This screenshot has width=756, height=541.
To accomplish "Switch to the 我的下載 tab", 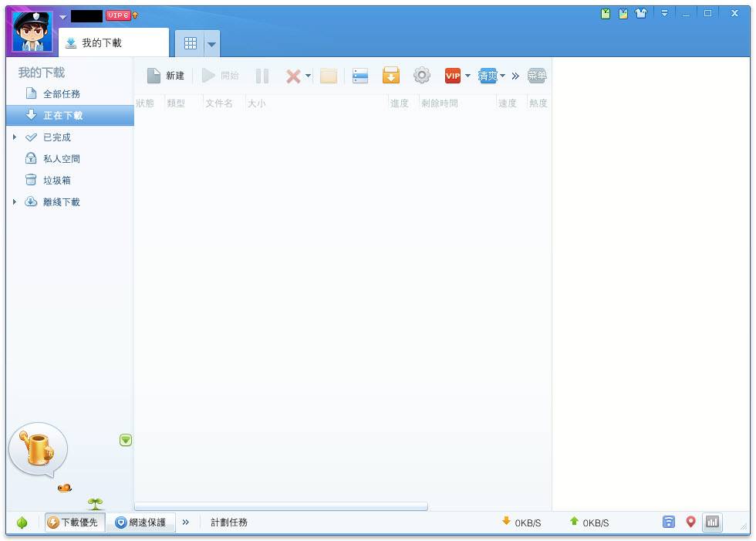I will 114,43.
